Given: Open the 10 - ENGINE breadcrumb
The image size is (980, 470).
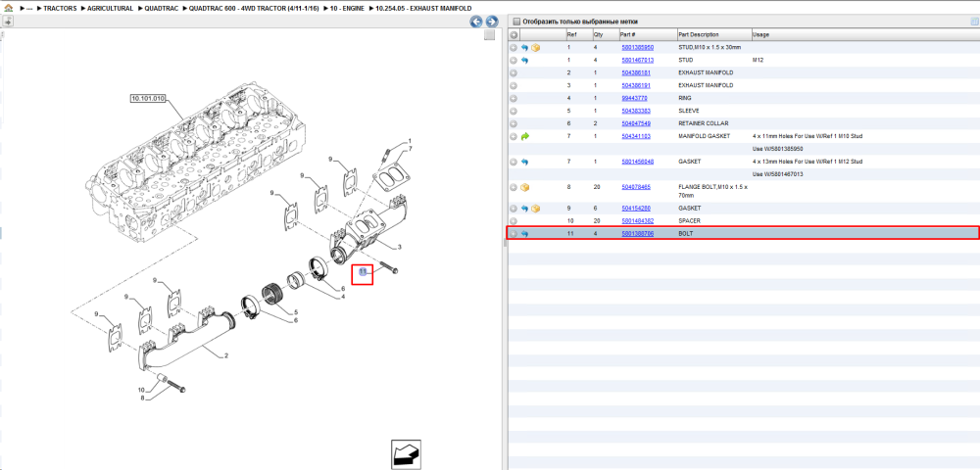Looking at the screenshot, I should pyautogui.click(x=348, y=9).
